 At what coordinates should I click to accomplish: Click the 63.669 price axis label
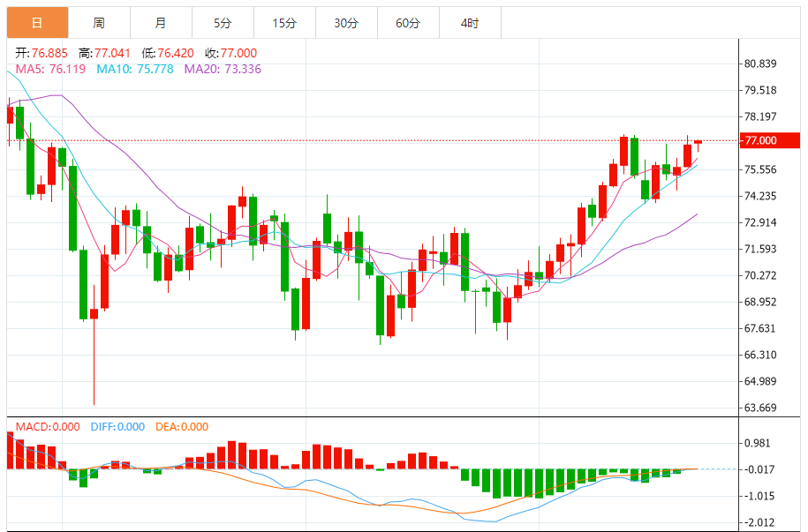pos(760,408)
